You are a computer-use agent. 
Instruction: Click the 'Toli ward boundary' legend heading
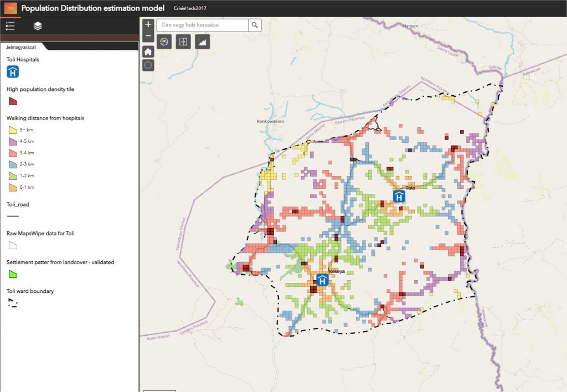pyautogui.click(x=30, y=291)
